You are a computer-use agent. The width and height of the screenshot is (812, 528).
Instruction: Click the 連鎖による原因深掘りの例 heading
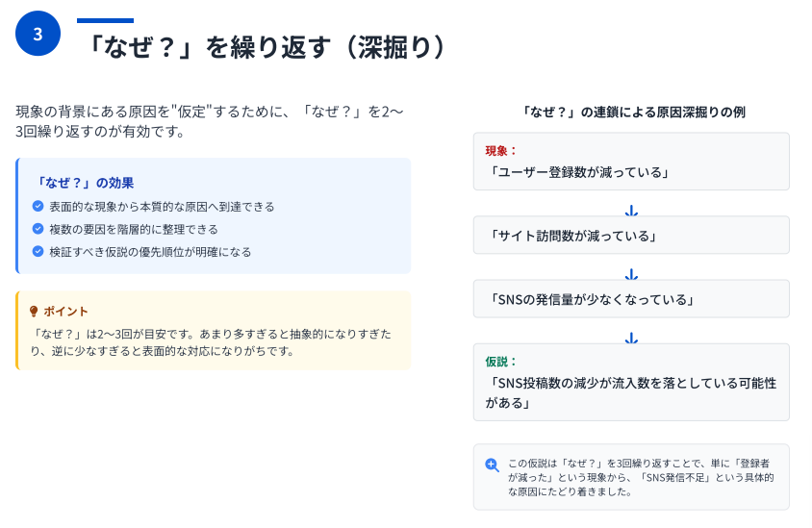click(632, 112)
